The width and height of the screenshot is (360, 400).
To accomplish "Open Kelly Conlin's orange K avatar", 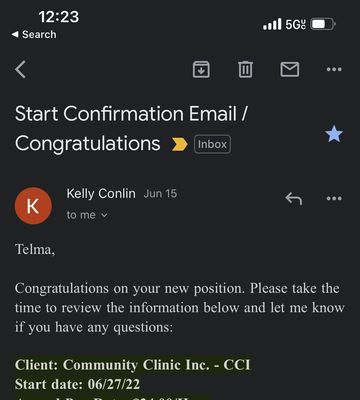I will coord(33,206).
